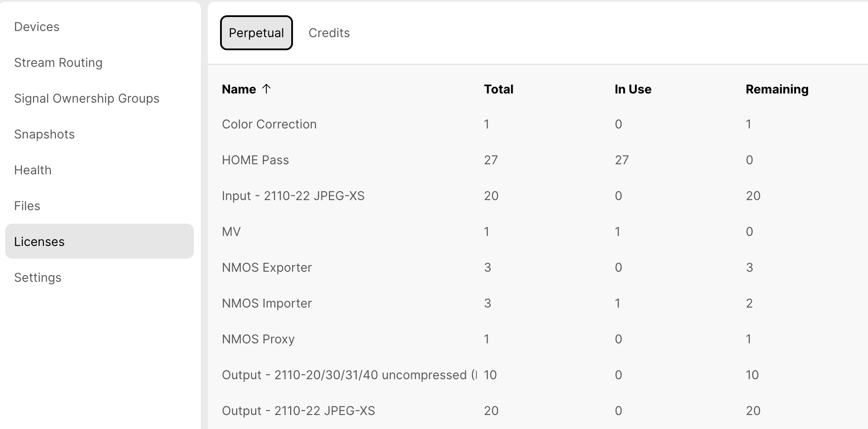Select the Perpetual tab
The image size is (868, 429).
[256, 33]
